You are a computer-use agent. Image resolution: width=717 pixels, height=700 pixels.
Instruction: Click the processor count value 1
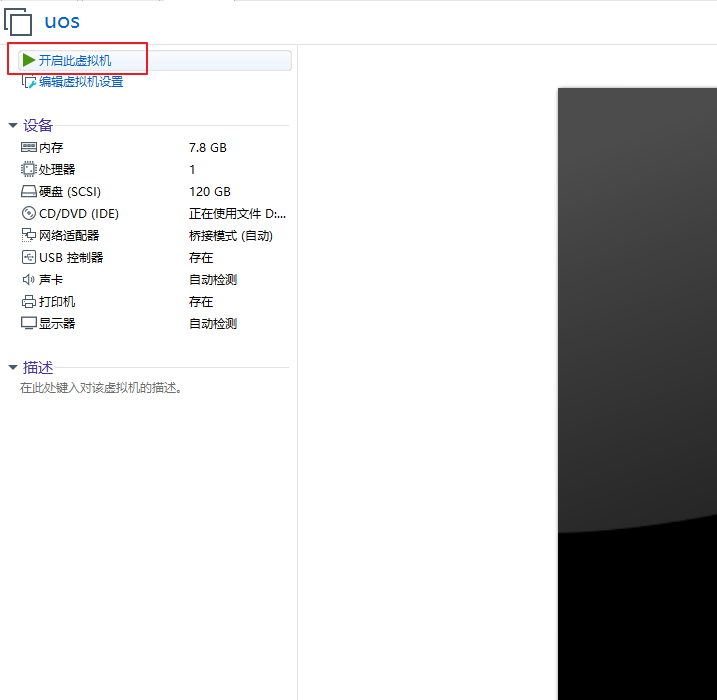click(192, 170)
